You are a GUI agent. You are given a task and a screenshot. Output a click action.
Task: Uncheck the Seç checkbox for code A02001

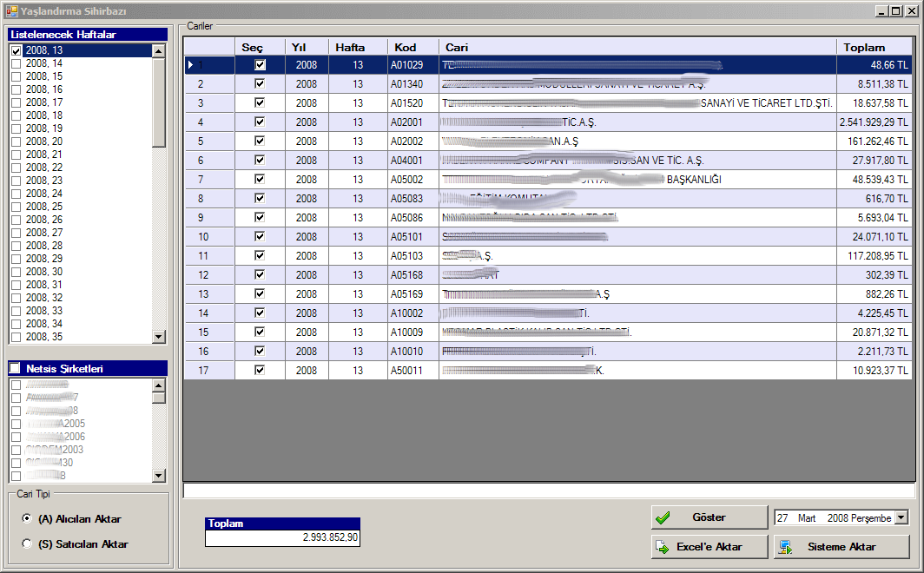pyautogui.click(x=259, y=122)
